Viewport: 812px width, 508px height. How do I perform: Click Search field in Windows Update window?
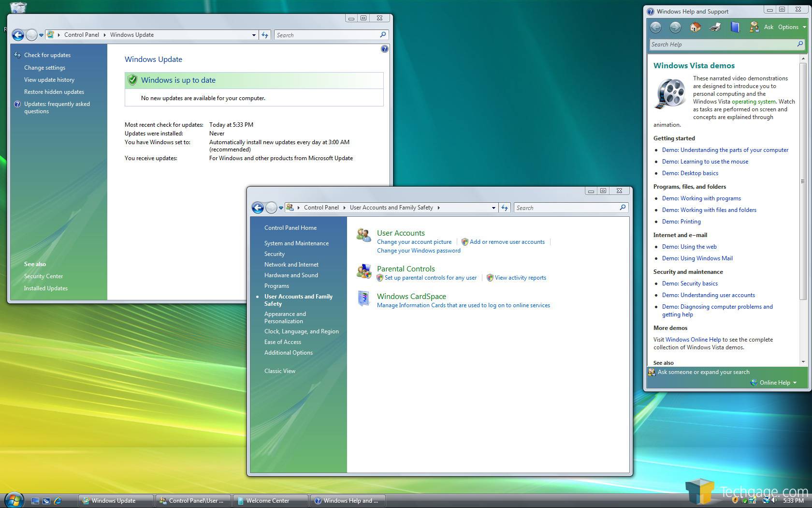point(327,35)
